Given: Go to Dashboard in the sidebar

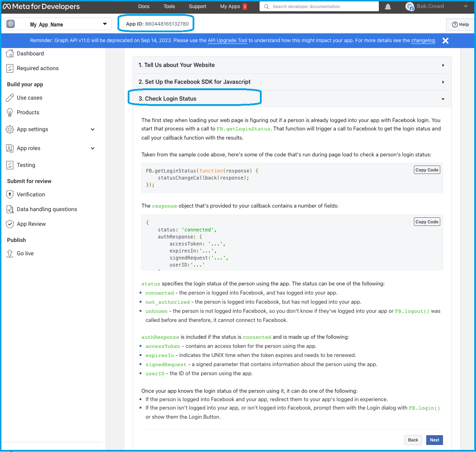Looking at the screenshot, I should click(30, 53).
